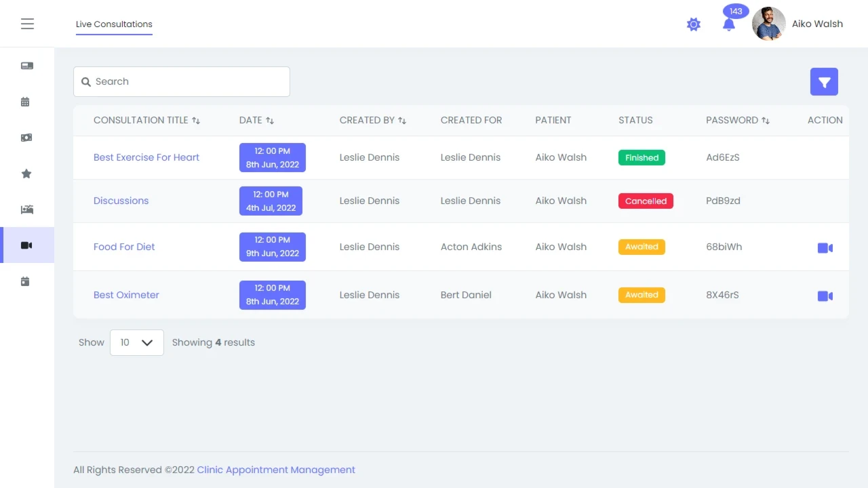Open notifications bell with 143 badge
The image size is (868, 488).
(729, 24)
